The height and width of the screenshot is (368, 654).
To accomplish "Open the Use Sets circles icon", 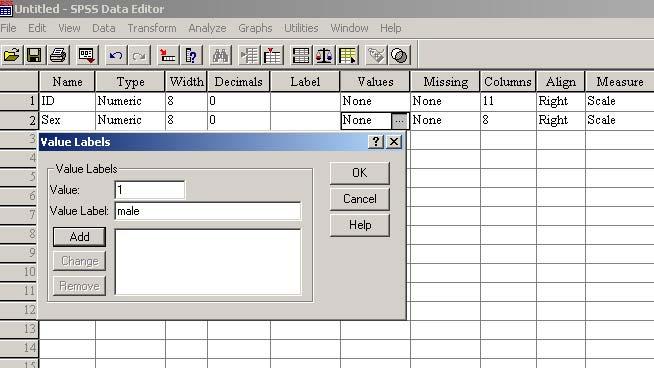I will tap(400, 55).
